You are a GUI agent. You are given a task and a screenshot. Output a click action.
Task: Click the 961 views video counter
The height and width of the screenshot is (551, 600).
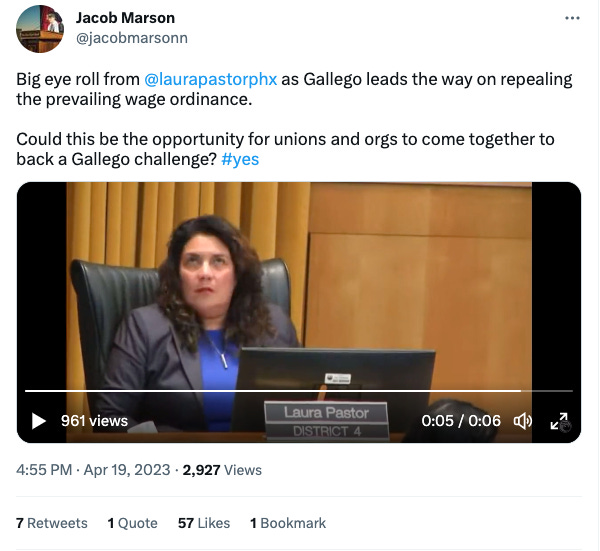pyautogui.click(x=94, y=421)
